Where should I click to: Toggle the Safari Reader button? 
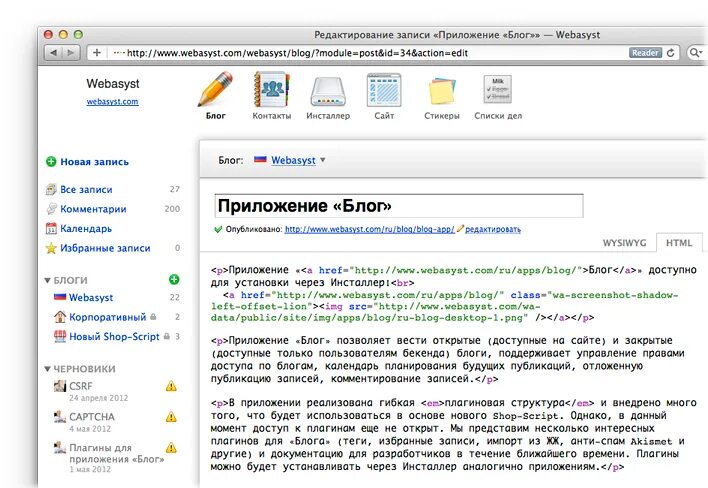point(645,53)
